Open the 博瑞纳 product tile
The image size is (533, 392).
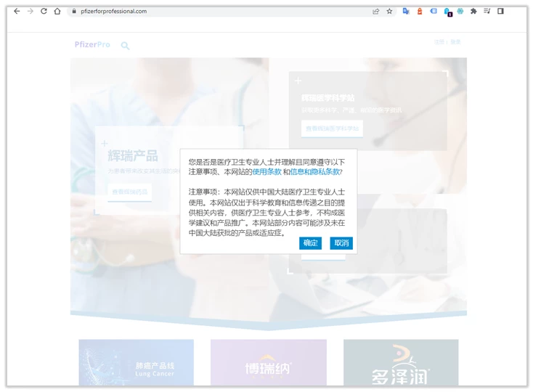(269, 362)
